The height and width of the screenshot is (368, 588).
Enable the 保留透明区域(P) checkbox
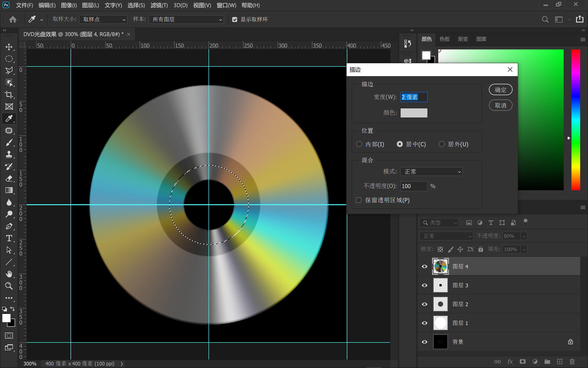click(x=359, y=200)
